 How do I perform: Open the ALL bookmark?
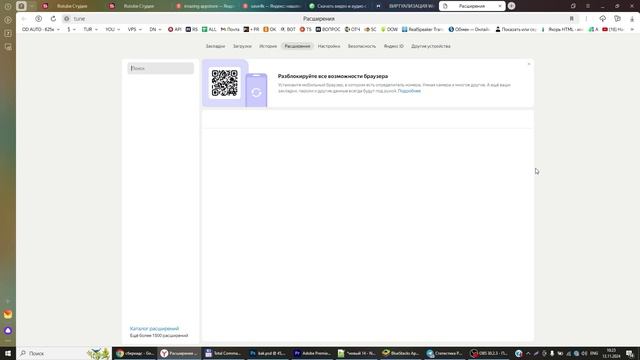209,29
